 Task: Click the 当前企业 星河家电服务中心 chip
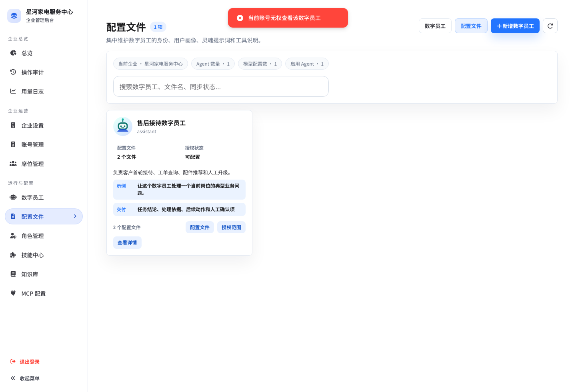[x=150, y=64]
